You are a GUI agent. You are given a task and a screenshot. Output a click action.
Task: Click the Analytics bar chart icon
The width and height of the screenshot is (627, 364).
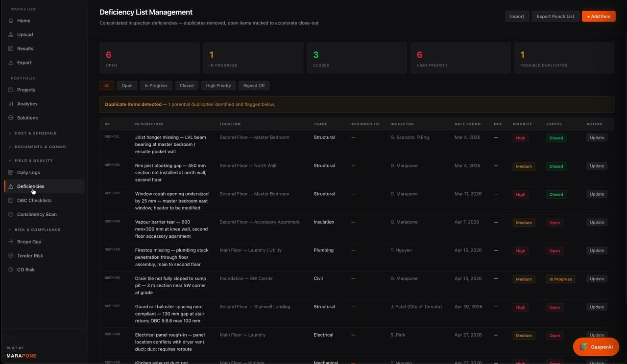pos(11,104)
